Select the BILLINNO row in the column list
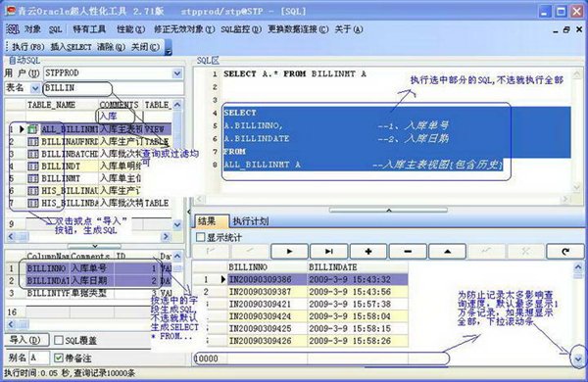The width and height of the screenshot is (588, 382). (94, 268)
